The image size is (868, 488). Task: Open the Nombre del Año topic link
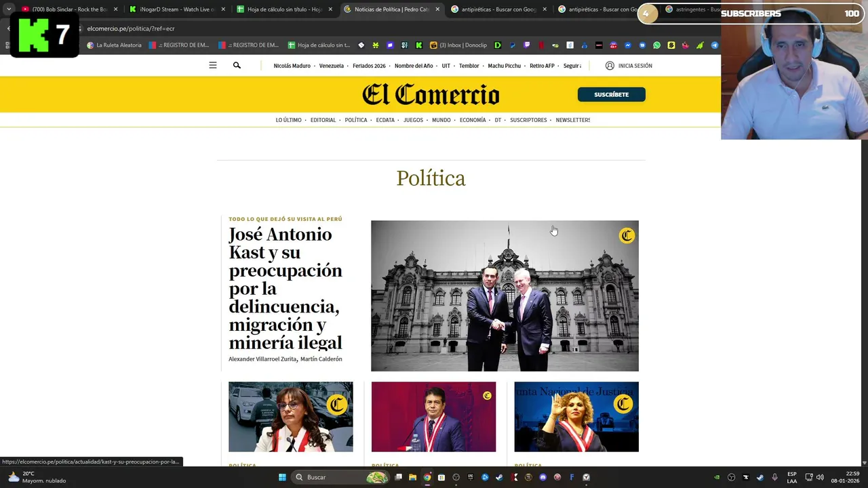pyautogui.click(x=414, y=66)
